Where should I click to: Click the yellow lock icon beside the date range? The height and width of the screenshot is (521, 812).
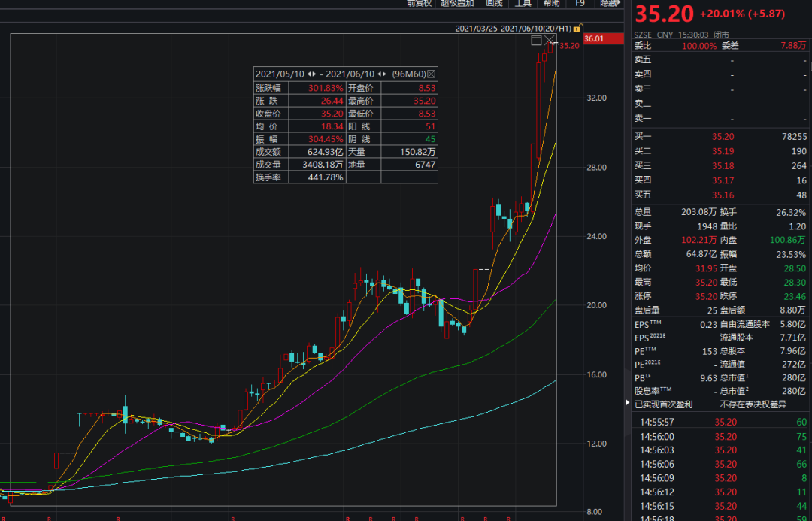tap(577, 29)
